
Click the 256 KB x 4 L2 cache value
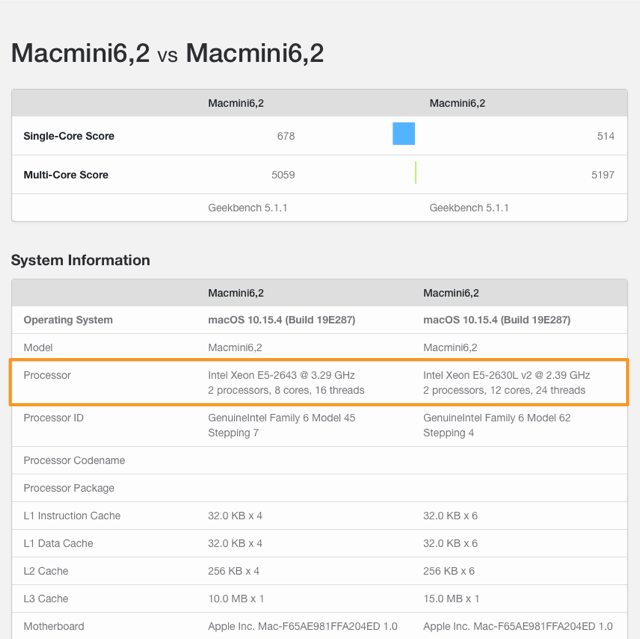point(233,571)
